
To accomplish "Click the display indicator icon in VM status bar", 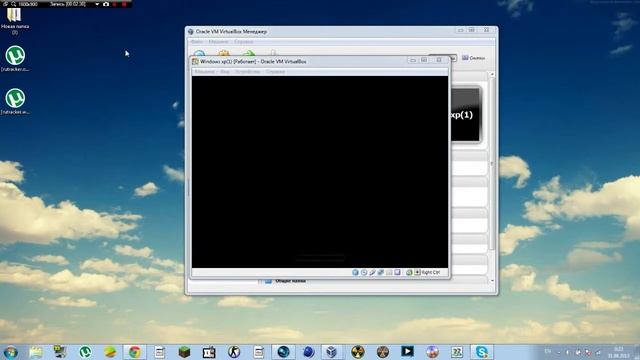I will pyautogui.click(x=397, y=272).
